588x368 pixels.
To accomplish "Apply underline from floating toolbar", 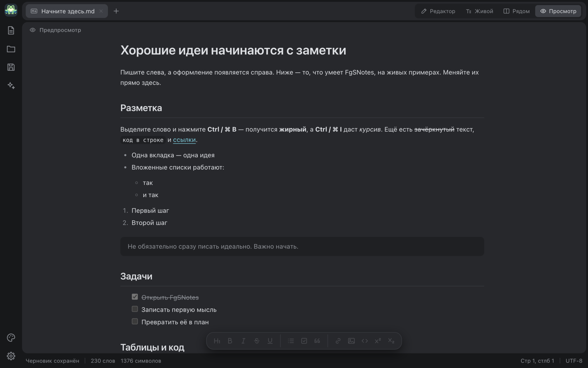I will [x=270, y=341].
